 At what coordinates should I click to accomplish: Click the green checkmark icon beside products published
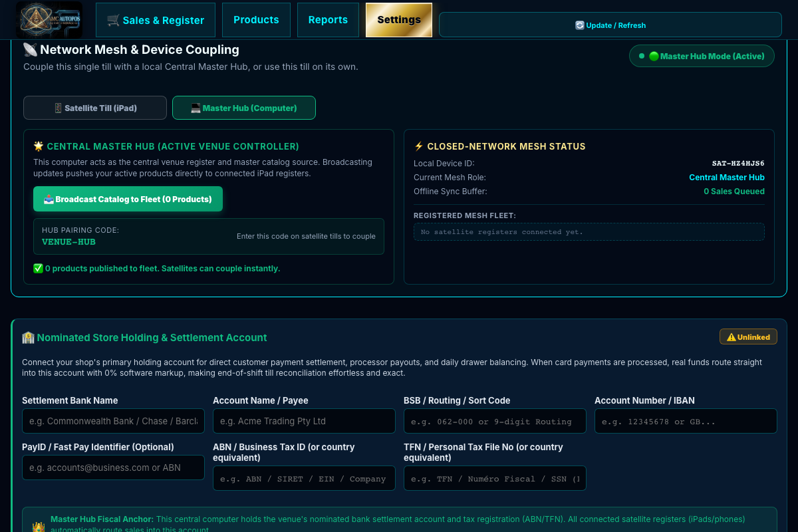coord(38,269)
